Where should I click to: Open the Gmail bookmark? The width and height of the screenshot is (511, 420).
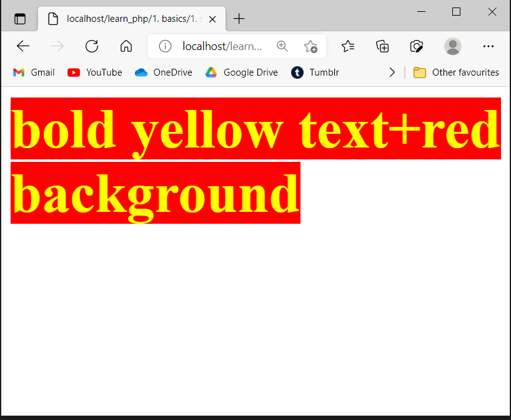click(34, 72)
